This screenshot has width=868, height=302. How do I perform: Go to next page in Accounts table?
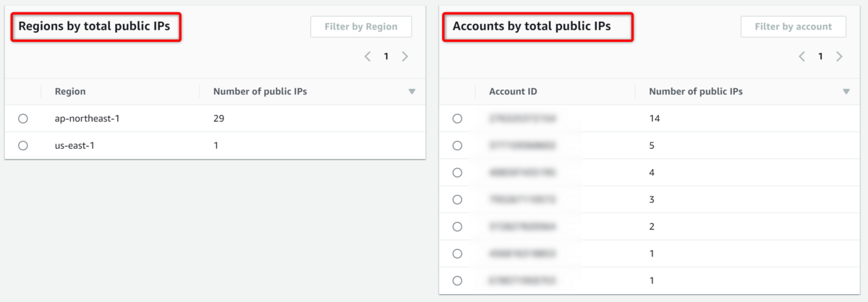[x=839, y=56]
